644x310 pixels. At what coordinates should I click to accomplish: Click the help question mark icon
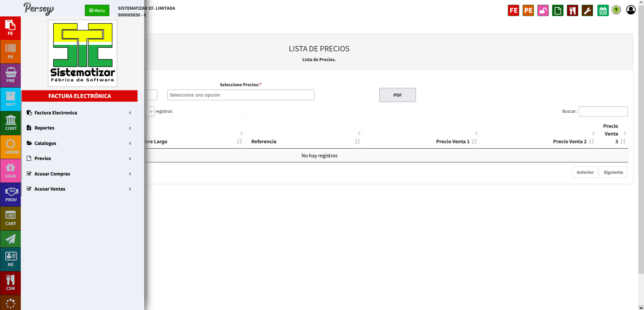tap(616, 10)
